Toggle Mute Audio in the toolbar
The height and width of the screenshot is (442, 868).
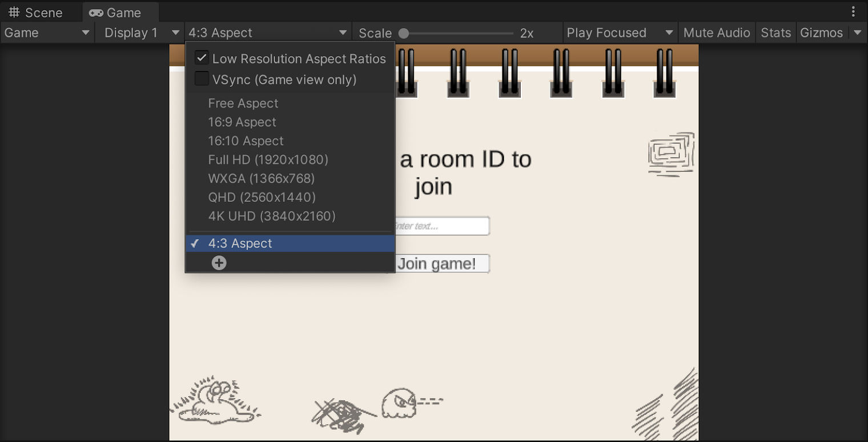tap(717, 33)
